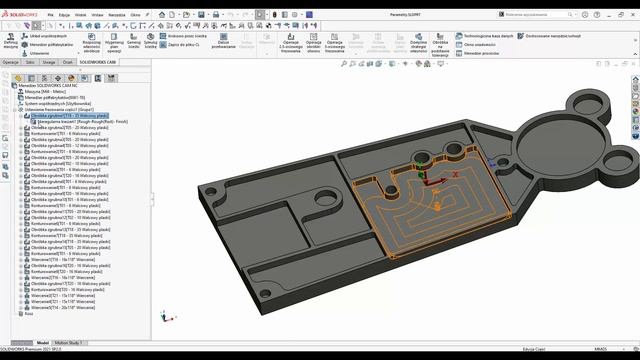This screenshot has height=360, width=640.
Task: Click Operacje 2.5-osiowego frezowania icon
Action: coord(291,43)
